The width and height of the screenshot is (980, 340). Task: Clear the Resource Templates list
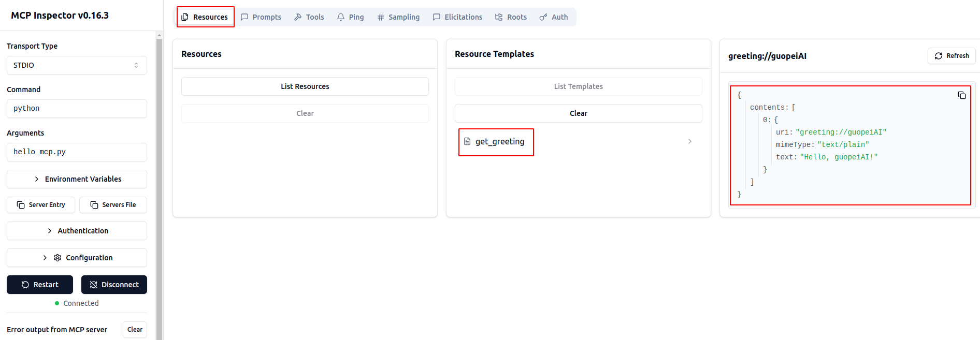pos(579,113)
